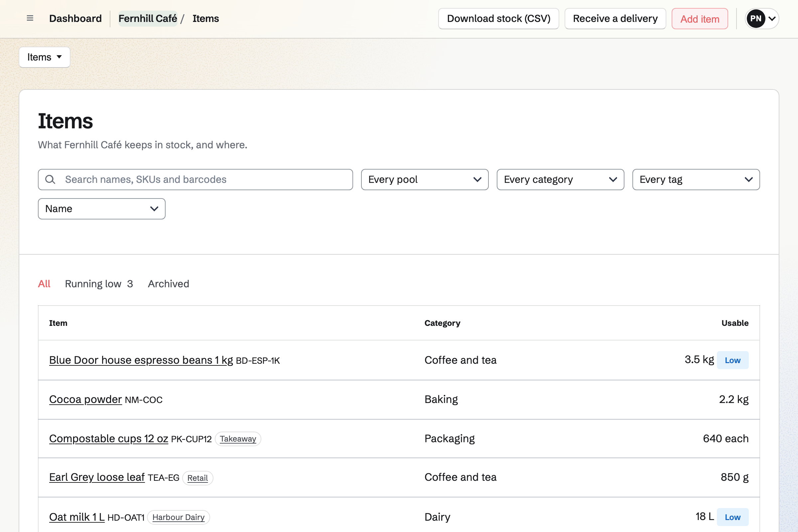Click Receive a delivery button

(615, 19)
